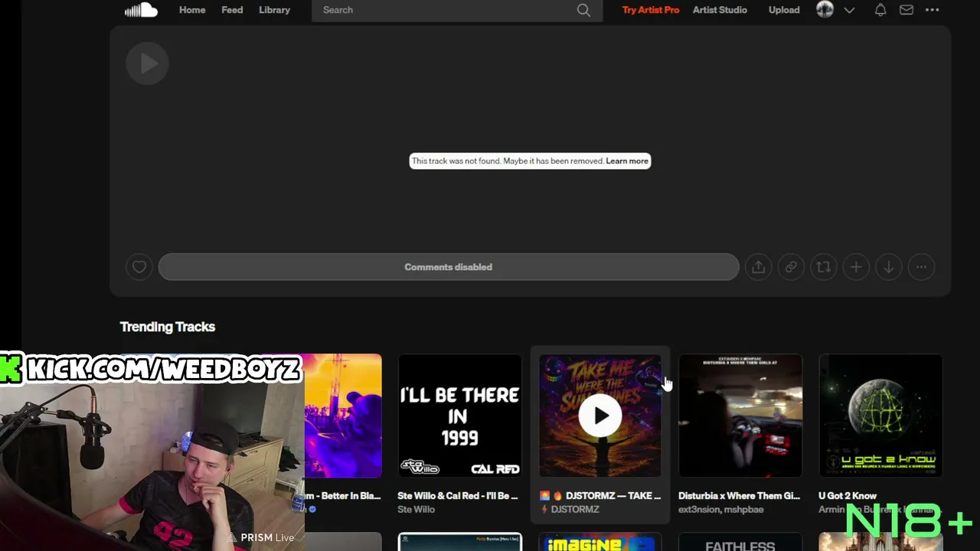Image resolution: width=980 pixels, height=551 pixels.
Task: Click the SoundCloud logo
Action: 142,10
